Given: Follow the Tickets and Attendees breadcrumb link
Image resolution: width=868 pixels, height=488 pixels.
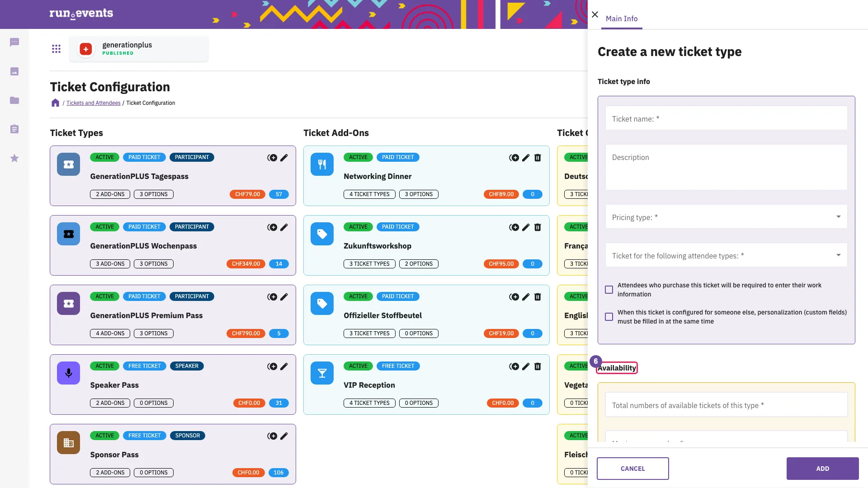Looking at the screenshot, I should click(93, 103).
